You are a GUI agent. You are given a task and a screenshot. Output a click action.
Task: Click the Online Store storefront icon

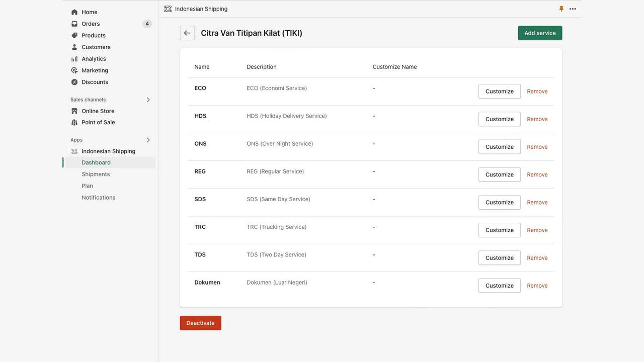74,111
